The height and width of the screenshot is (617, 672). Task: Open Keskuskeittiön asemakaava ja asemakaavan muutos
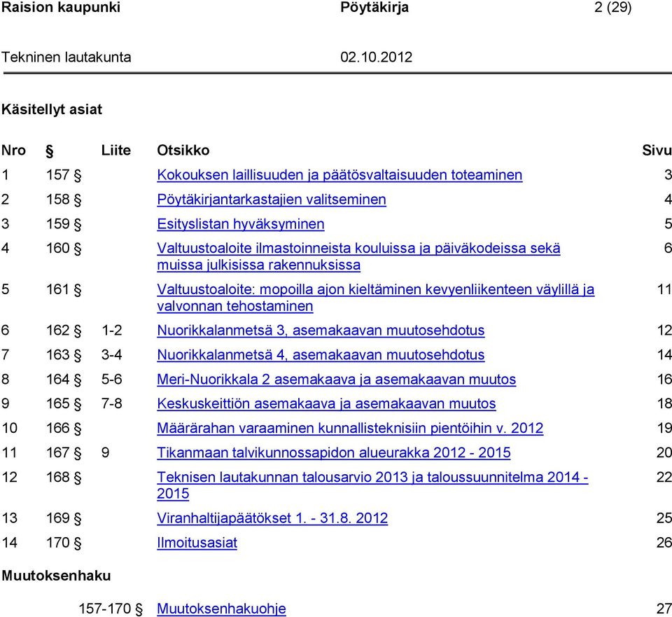[326, 404]
